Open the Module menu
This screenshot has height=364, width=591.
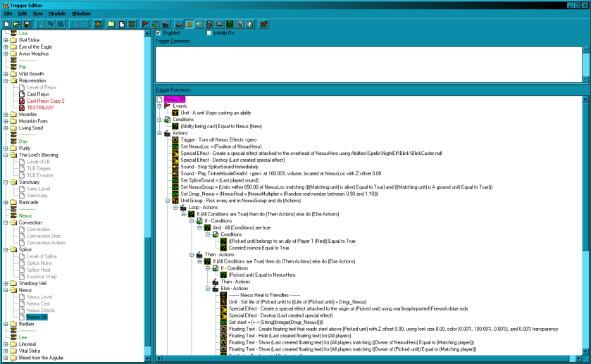57,13
